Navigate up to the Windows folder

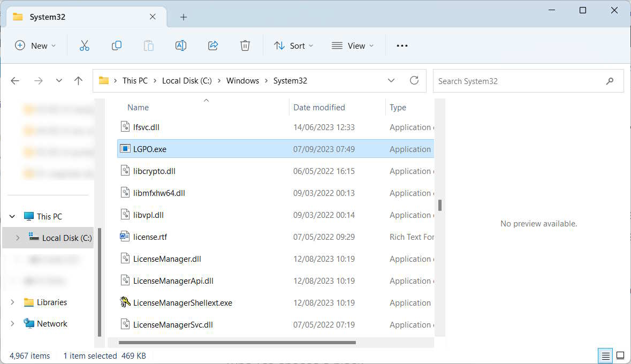78,80
